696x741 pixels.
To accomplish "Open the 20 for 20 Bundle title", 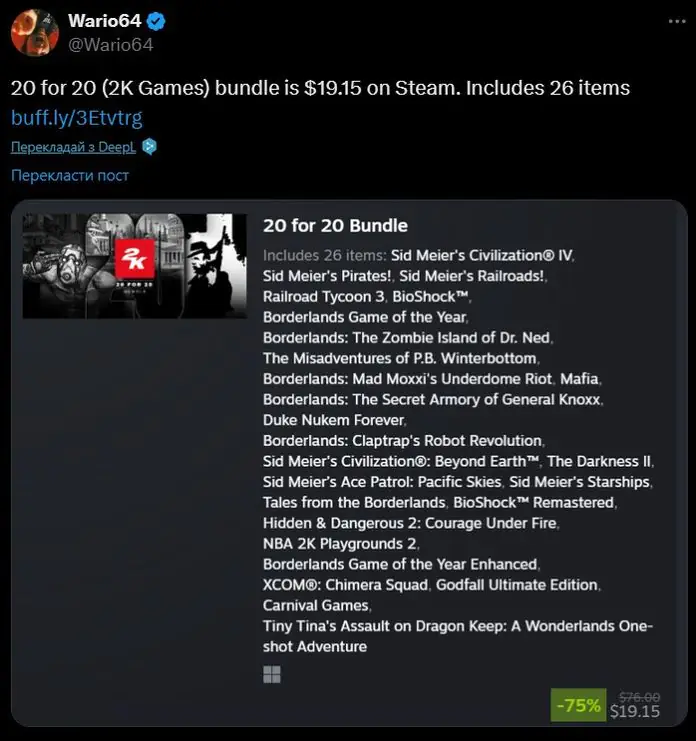I will pos(335,225).
